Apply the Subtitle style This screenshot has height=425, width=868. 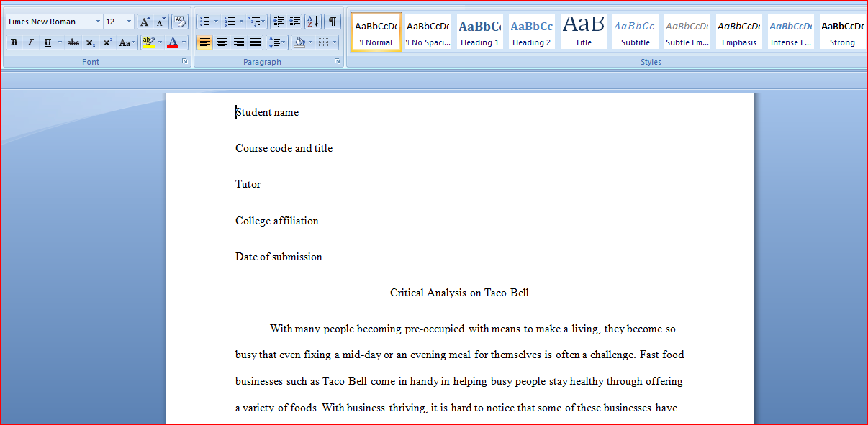[636, 32]
